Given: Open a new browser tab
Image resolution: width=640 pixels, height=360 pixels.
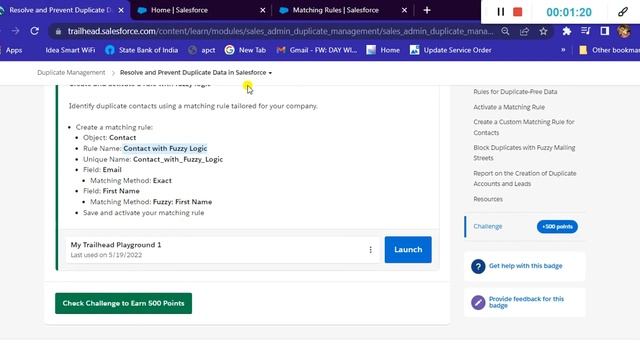Looking at the screenshot, I should coord(427,10).
